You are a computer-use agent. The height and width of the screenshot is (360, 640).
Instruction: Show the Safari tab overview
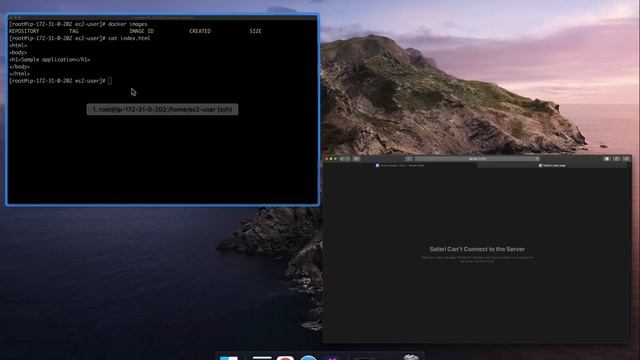pyautogui.click(x=626, y=159)
